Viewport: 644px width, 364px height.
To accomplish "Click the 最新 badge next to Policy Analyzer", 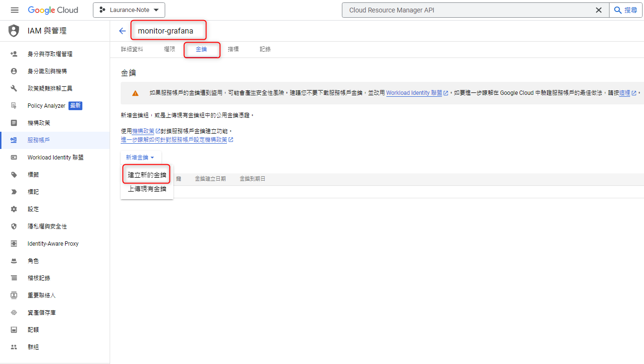I will click(75, 106).
